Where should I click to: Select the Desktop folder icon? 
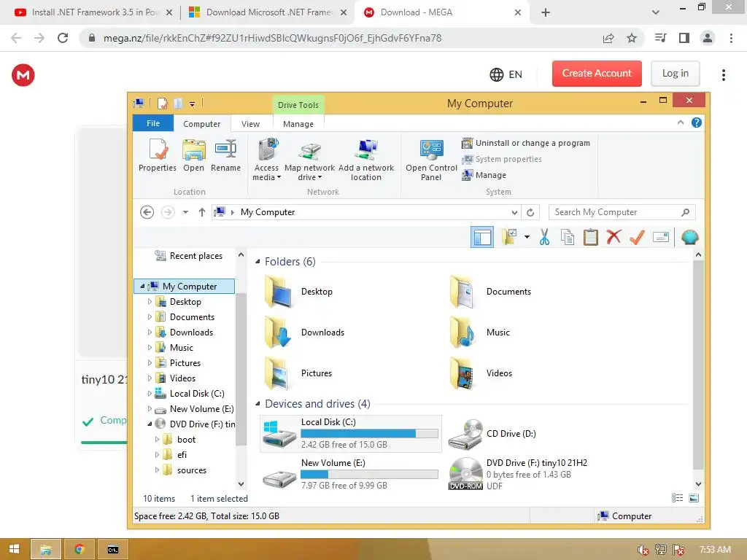coord(279,292)
